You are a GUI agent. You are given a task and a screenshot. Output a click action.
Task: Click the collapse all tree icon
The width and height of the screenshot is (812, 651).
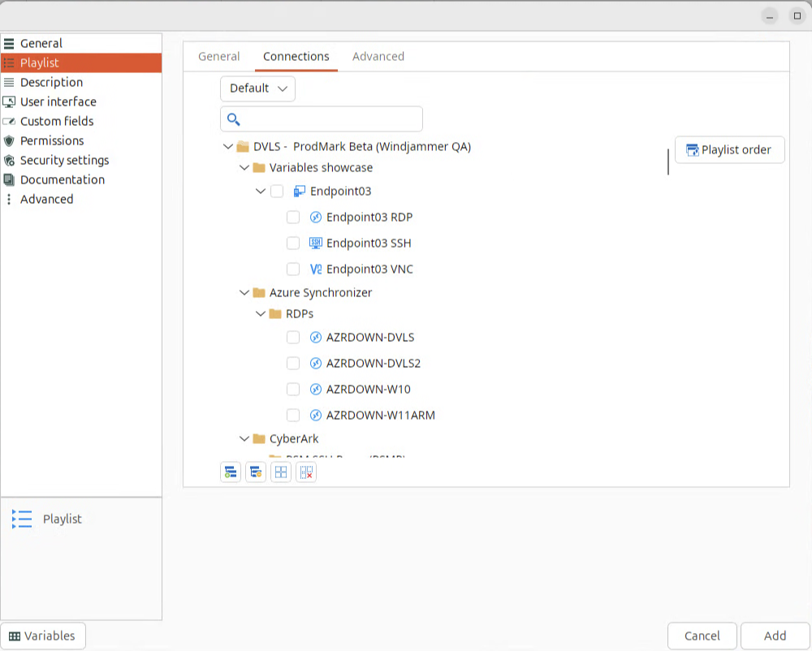coord(256,472)
